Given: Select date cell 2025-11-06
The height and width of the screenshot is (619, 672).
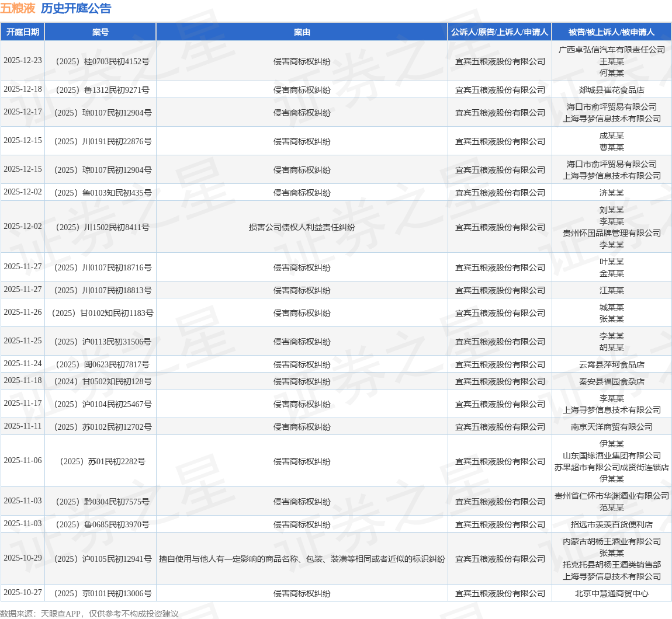Looking at the screenshot, I should pyautogui.click(x=23, y=461).
